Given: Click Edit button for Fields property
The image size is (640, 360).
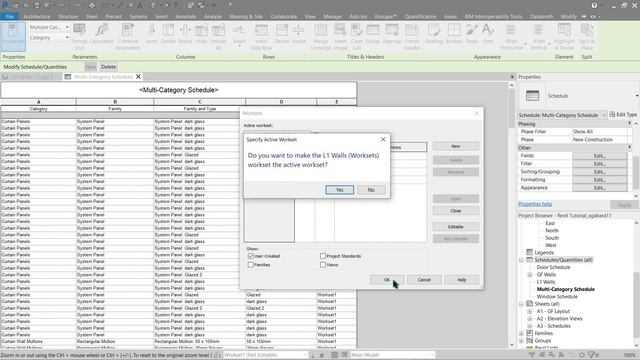Looking at the screenshot, I should (x=599, y=156).
